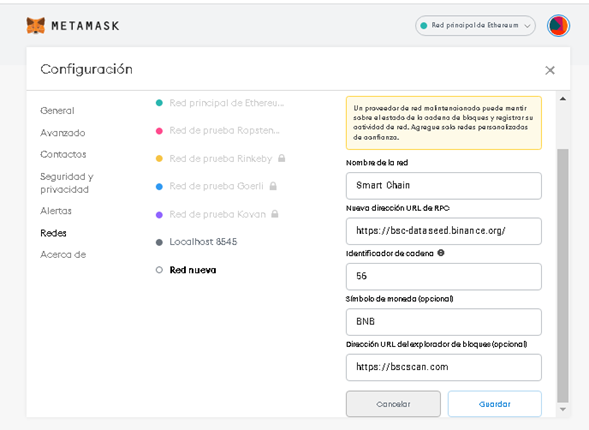589x430 pixels.
Task: Select Red de prueba Ropsten network
Action: (224, 131)
